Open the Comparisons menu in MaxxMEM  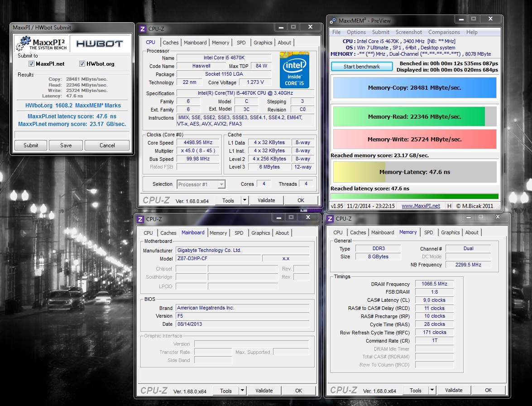pyautogui.click(x=444, y=32)
